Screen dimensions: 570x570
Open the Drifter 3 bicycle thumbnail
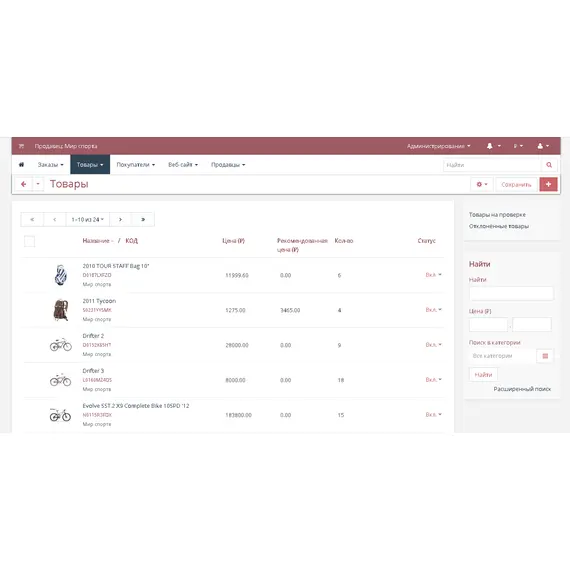(x=61, y=380)
